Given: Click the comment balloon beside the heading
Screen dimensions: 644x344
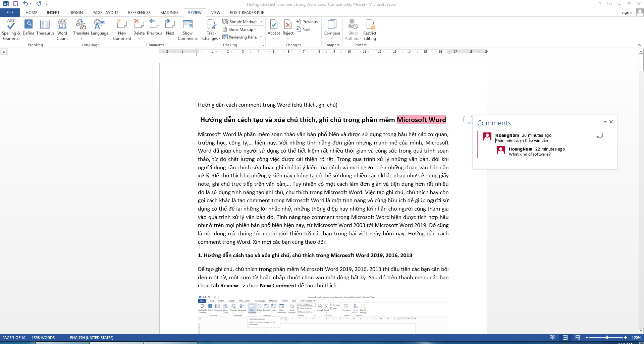Looking at the screenshot, I should pos(467,120).
